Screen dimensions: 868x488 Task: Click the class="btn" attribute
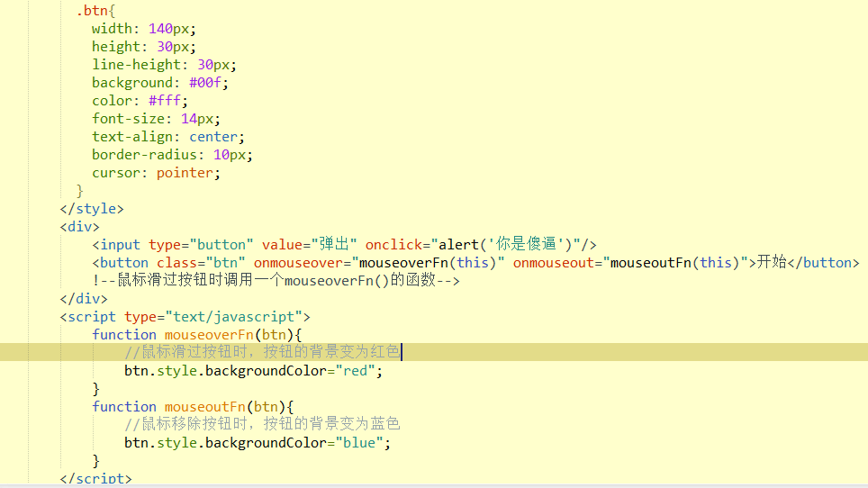(201, 263)
